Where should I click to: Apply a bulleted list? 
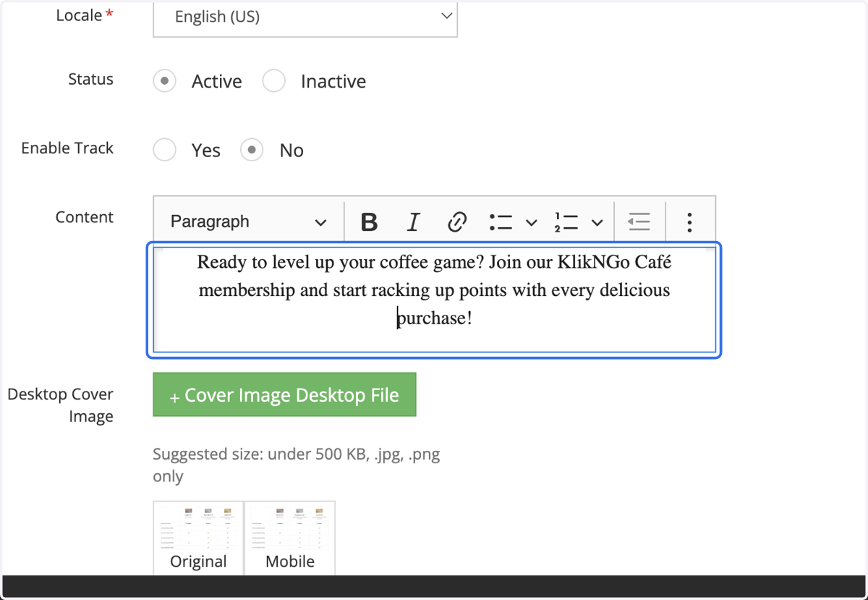501,221
